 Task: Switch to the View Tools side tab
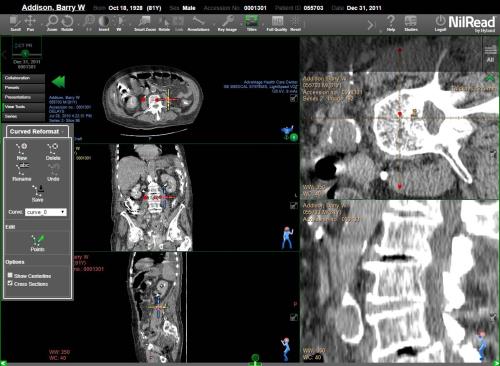point(24,107)
